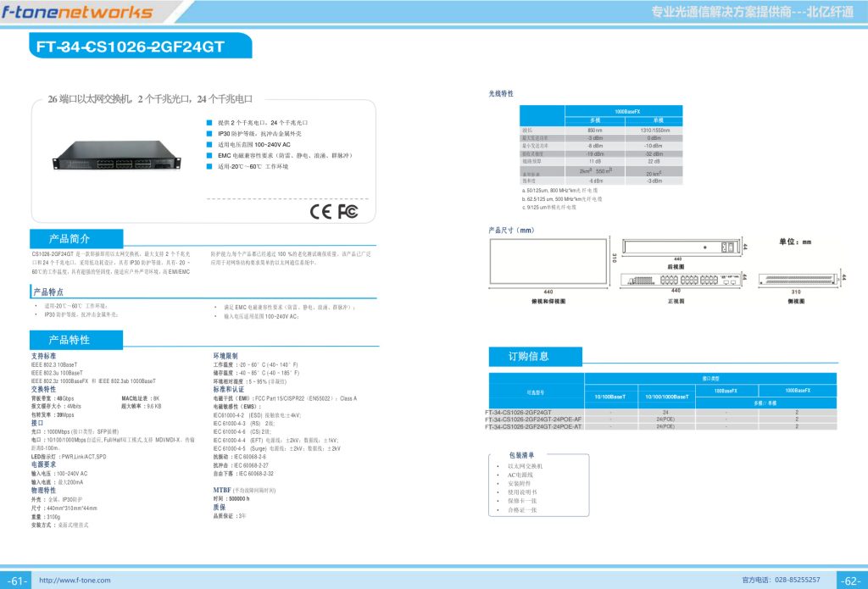
Task: Open the http://www.f-tone.com link
Action: pos(75,581)
